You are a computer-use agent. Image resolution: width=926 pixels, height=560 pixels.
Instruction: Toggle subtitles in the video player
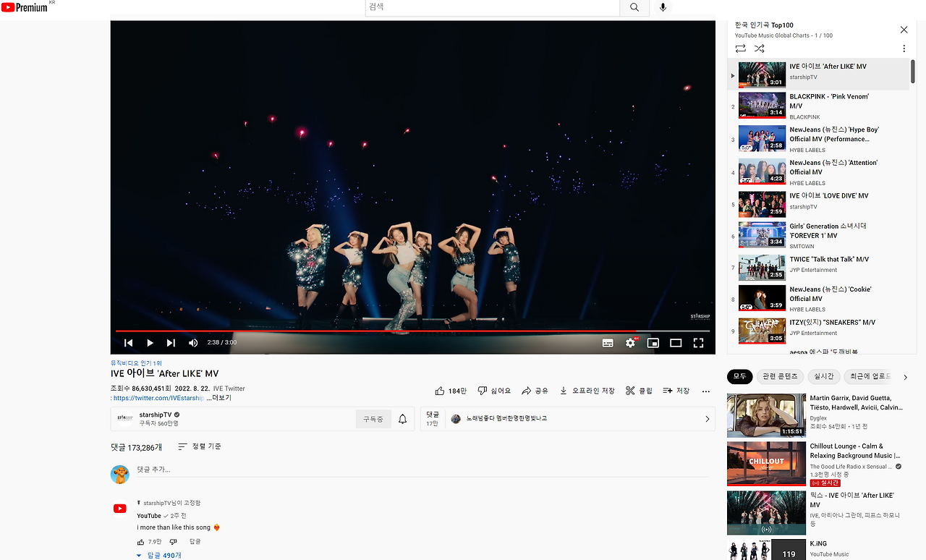[x=608, y=343]
